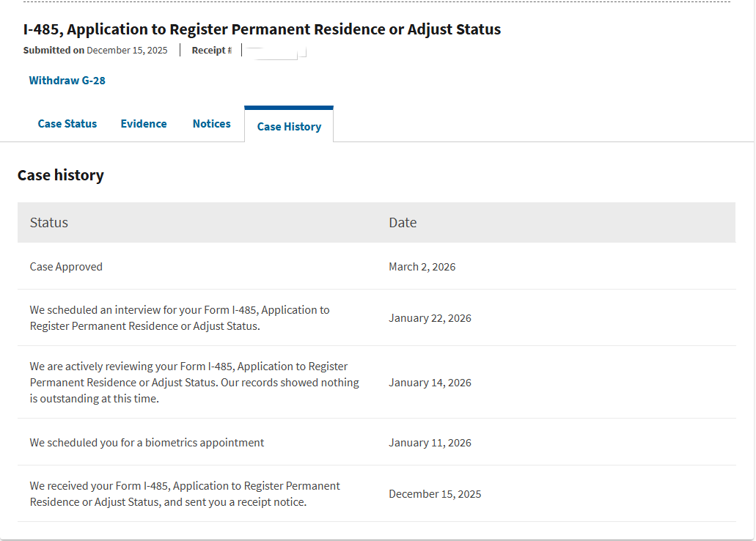Click the Status column header
Viewport: 756px width, 541px height.
click(x=49, y=223)
